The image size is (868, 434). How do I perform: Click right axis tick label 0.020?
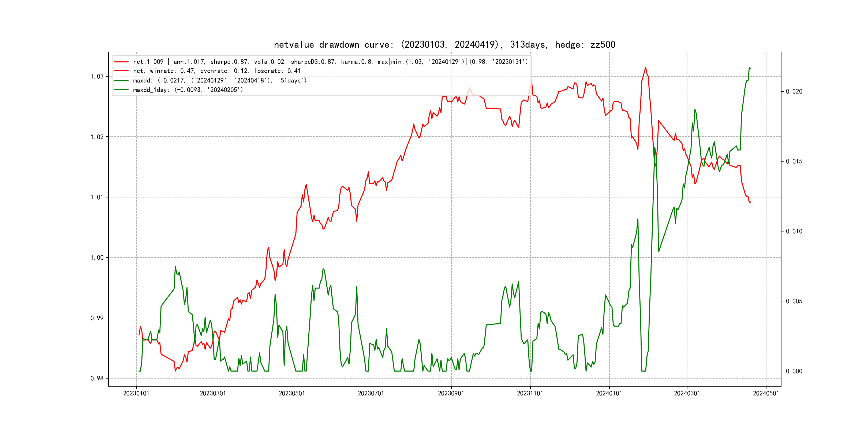tap(794, 92)
